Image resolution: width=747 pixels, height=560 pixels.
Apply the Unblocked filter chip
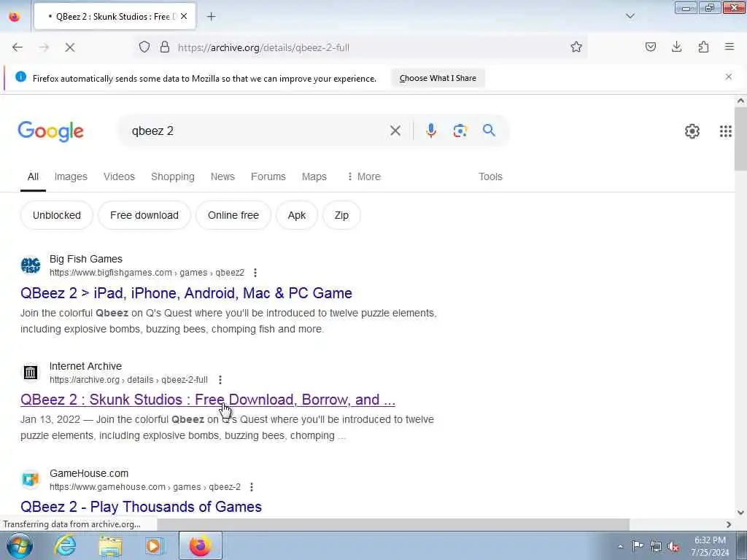coord(57,215)
